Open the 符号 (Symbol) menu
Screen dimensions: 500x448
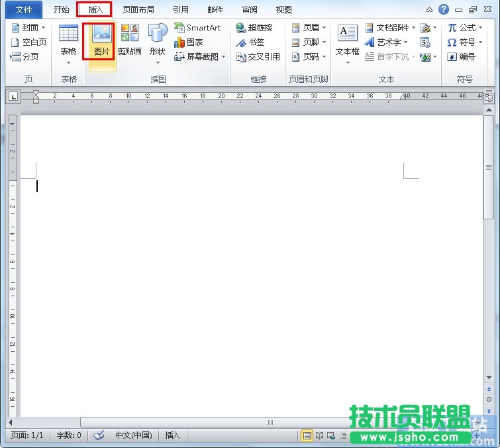point(465,42)
